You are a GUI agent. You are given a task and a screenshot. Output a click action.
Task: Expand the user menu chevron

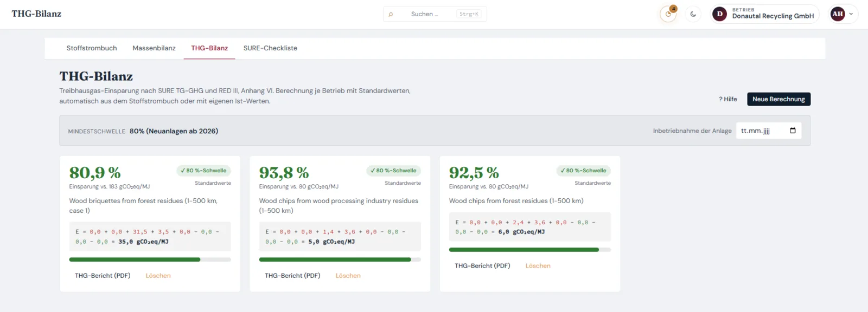tap(851, 14)
